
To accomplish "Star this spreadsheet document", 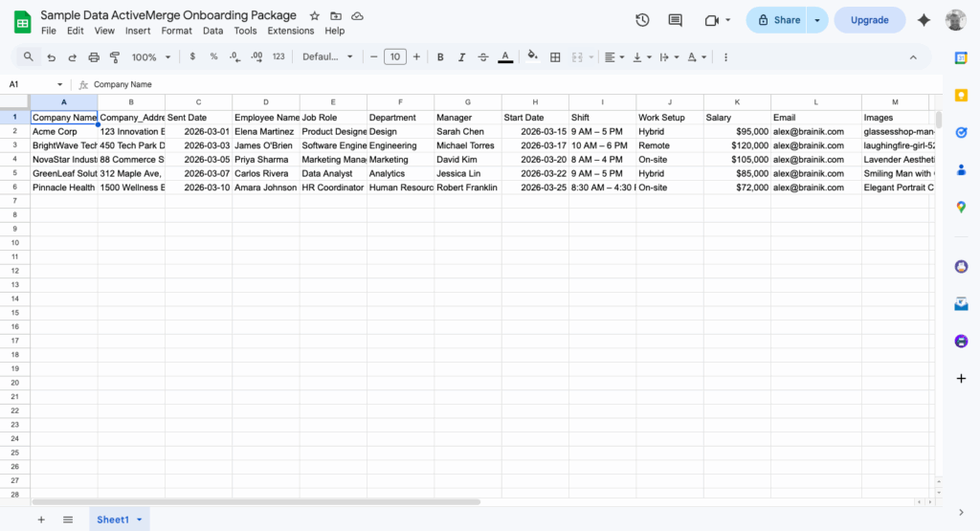I will [315, 16].
